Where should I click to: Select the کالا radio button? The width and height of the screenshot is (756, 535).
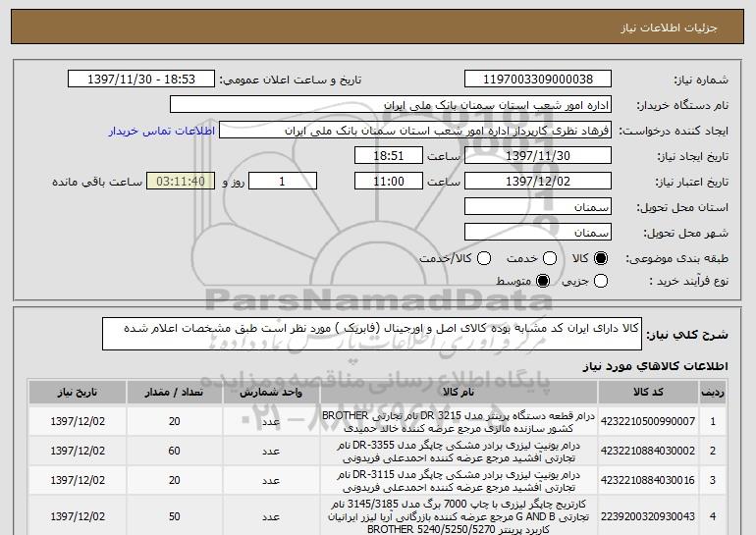601,258
